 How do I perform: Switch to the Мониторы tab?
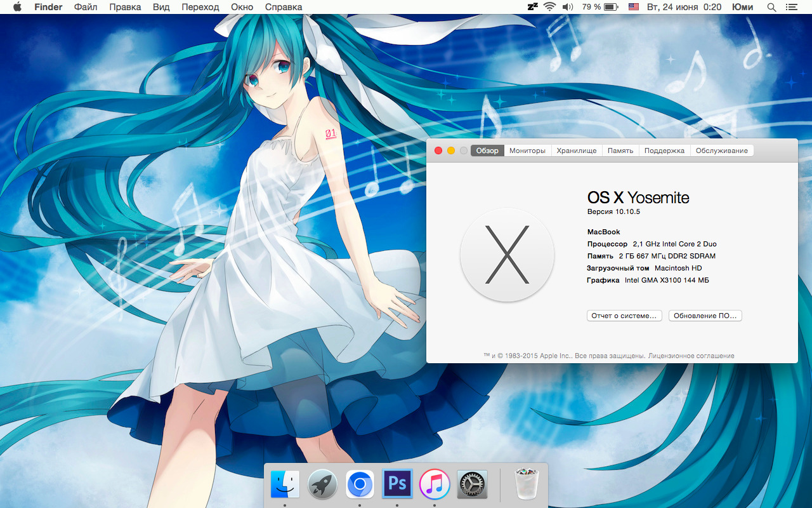coord(527,150)
